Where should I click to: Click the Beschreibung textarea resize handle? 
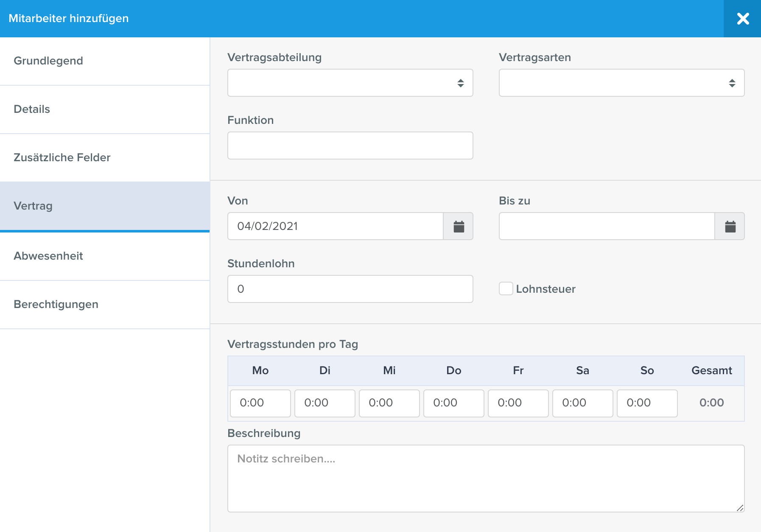click(x=740, y=508)
